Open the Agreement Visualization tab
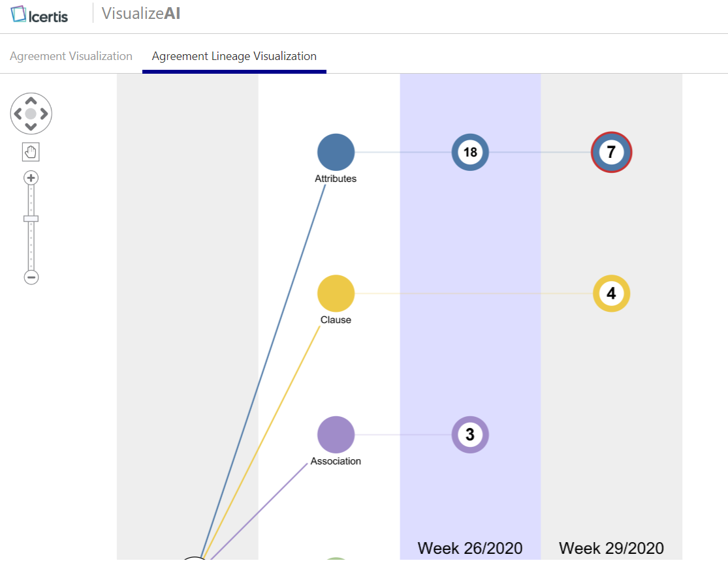The image size is (728, 563). click(71, 56)
